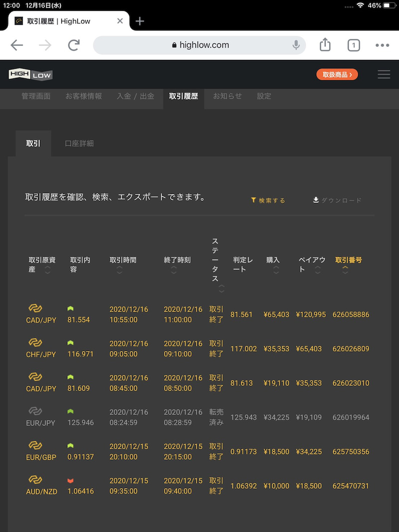Viewport: 399px width, 532px height.
Task: Open the 設定 menu tab
Action: pos(264,96)
